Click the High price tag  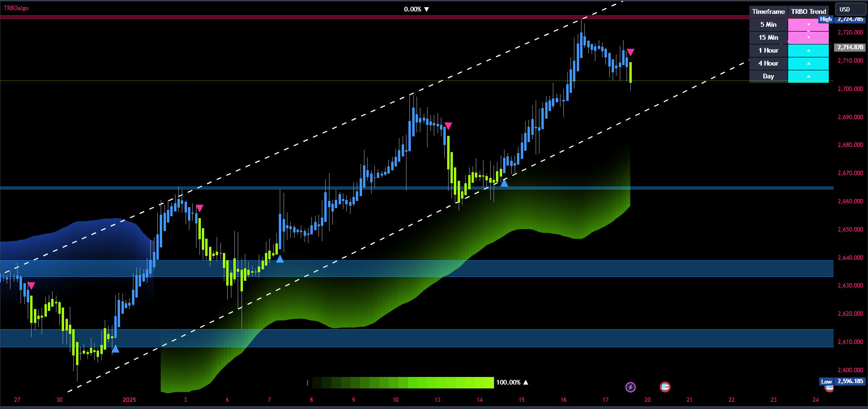point(826,19)
